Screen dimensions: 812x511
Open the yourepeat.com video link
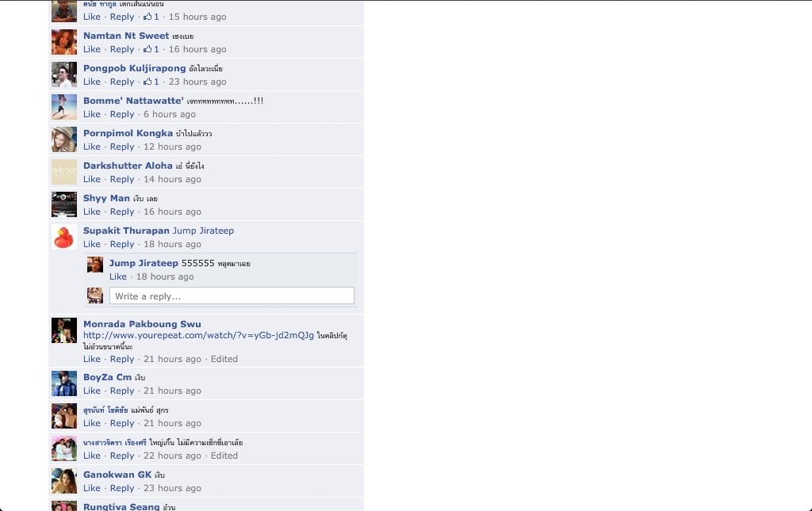[198, 335]
